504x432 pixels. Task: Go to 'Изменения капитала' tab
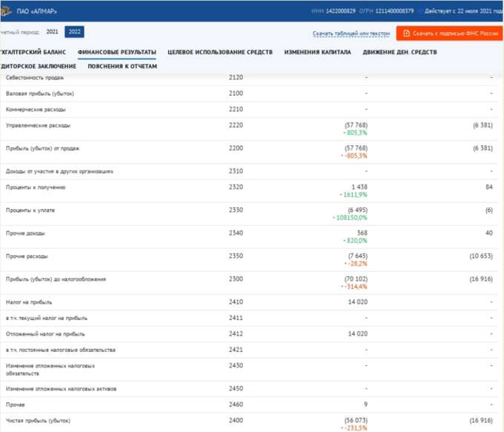pyautogui.click(x=317, y=53)
